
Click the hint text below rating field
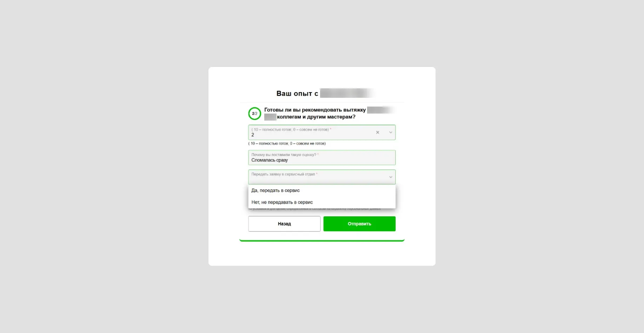tap(287, 143)
